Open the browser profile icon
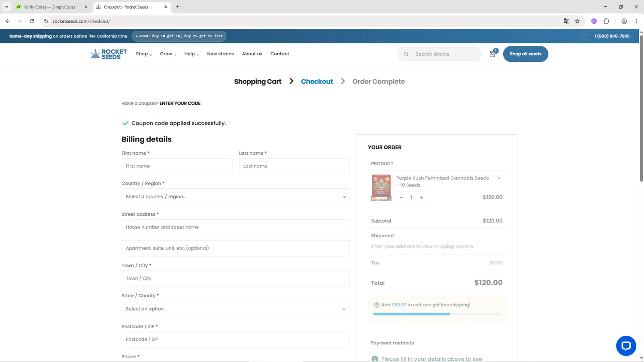 (x=624, y=21)
